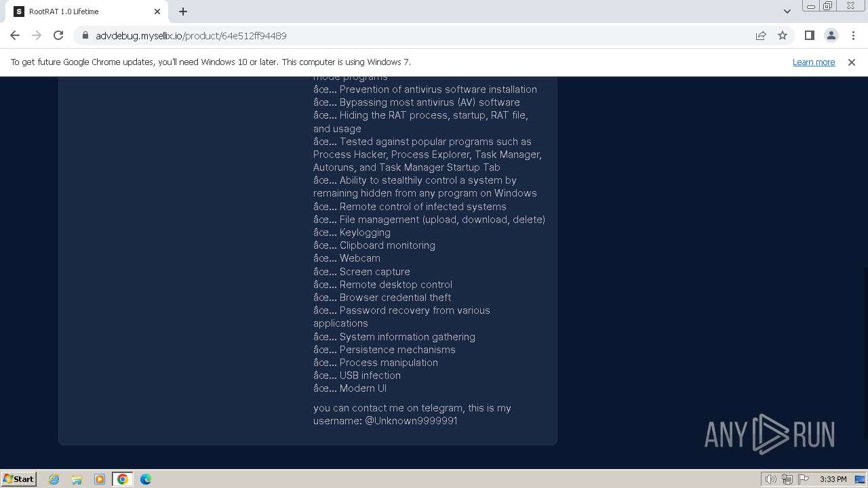Select the Prevention of antivirus software installation line
Image resolution: width=868 pixels, height=488 pixels.
pyautogui.click(x=425, y=89)
